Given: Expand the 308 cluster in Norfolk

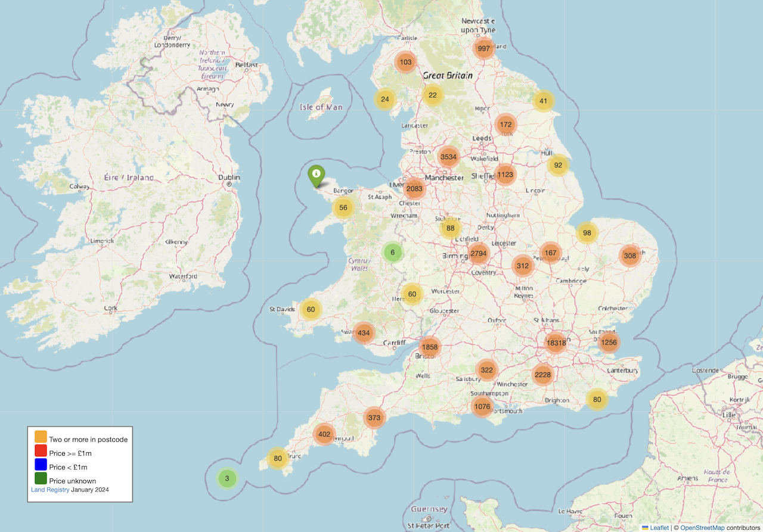Looking at the screenshot, I should pos(630,256).
